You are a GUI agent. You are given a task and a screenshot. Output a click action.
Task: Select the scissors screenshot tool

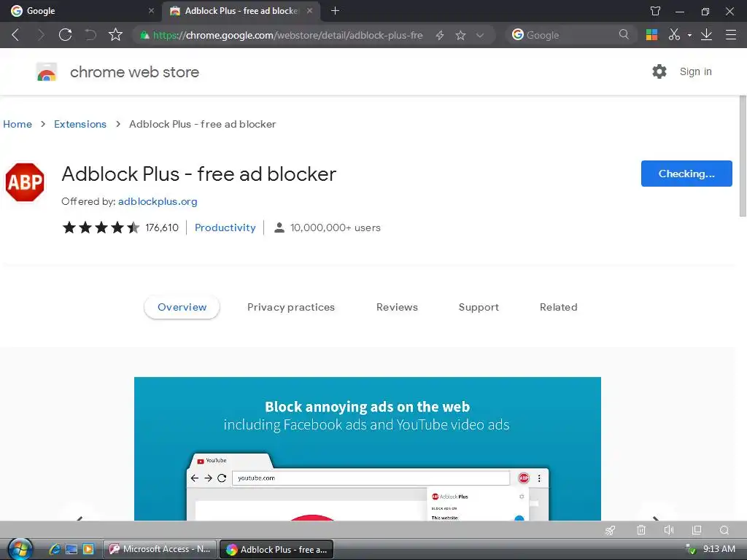pyautogui.click(x=674, y=35)
